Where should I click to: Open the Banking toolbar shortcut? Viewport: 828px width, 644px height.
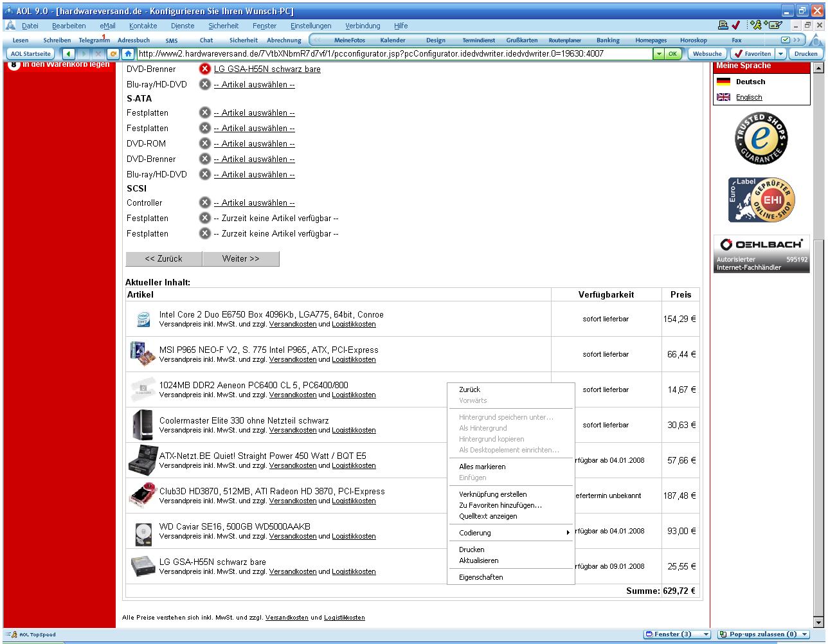pyautogui.click(x=608, y=40)
